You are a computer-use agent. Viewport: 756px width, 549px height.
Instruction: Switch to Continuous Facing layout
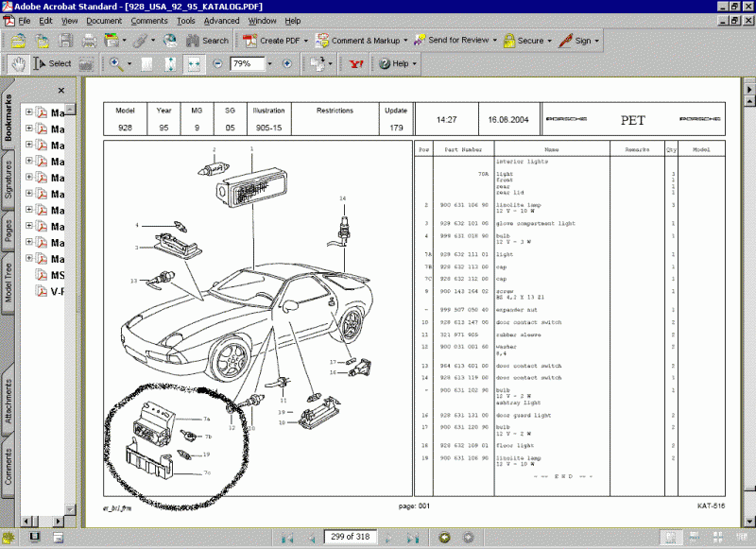click(718, 538)
